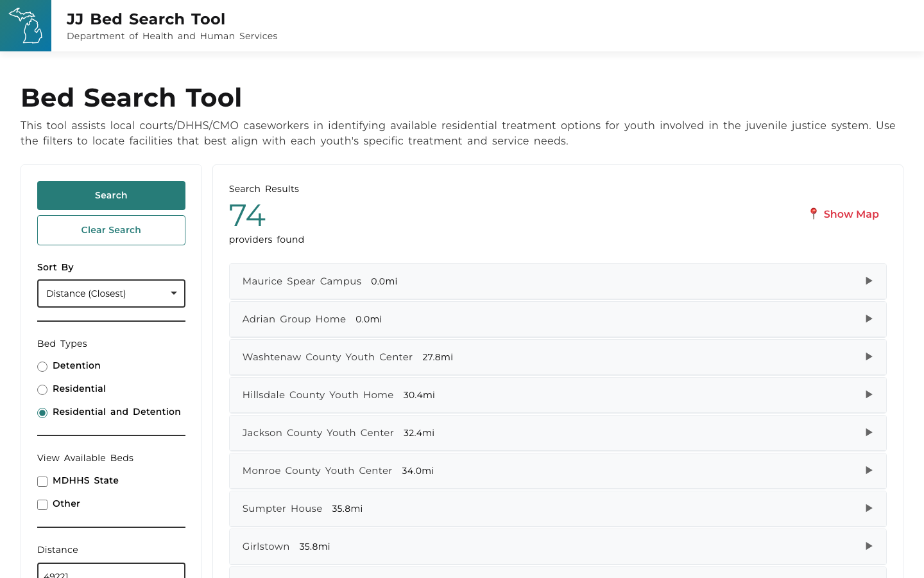This screenshot has width=924, height=578.
Task: Click the Clear Search button
Action: click(x=111, y=230)
